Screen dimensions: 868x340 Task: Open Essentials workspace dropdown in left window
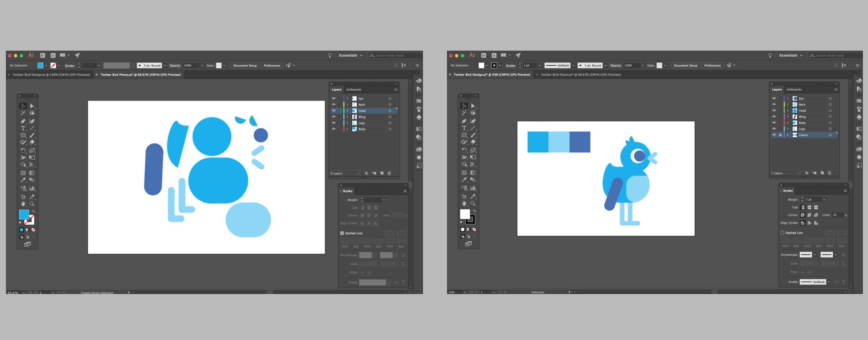[350, 55]
